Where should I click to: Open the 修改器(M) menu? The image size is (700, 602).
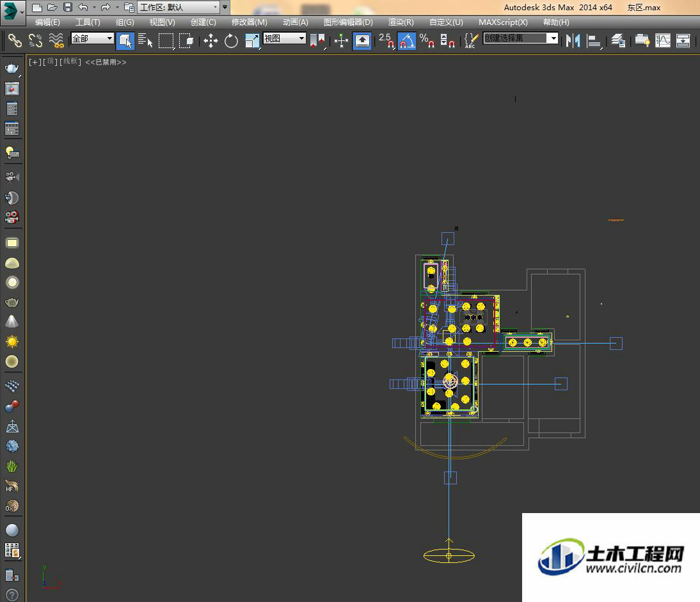pyautogui.click(x=249, y=22)
